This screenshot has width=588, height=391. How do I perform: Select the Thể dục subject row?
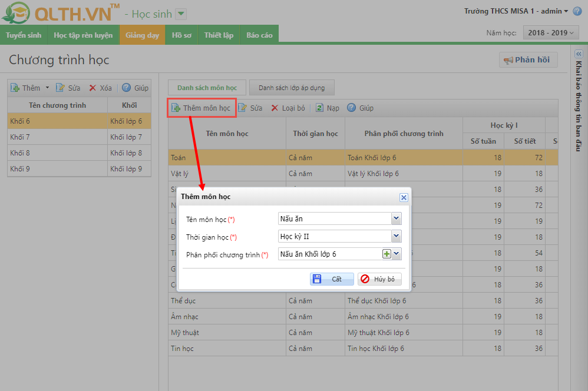pyautogui.click(x=363, y=301)
